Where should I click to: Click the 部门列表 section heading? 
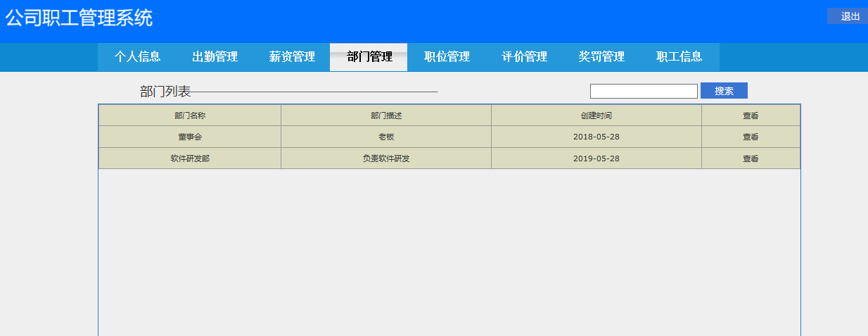click(x=165, y=92)
